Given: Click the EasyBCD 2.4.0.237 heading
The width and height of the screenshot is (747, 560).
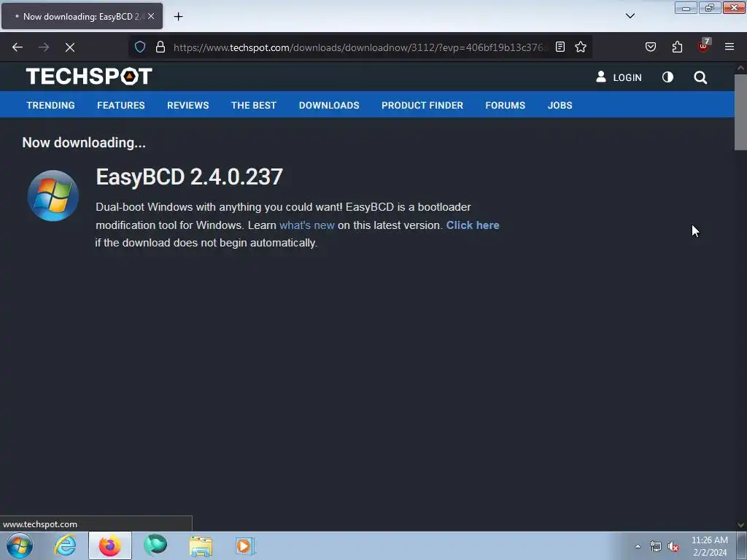Looking at the screenshot, I should point(189,176).
